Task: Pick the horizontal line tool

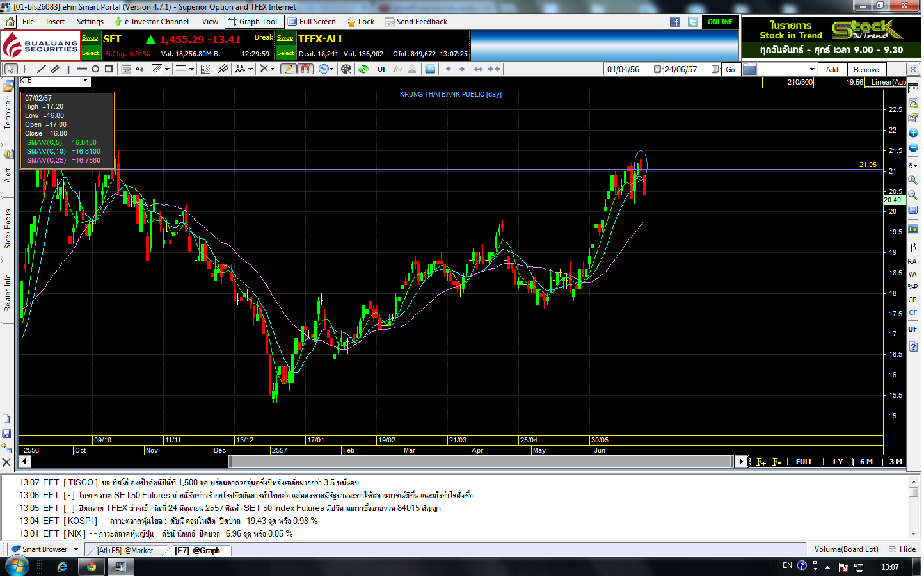Action: (x=82, y=69)
